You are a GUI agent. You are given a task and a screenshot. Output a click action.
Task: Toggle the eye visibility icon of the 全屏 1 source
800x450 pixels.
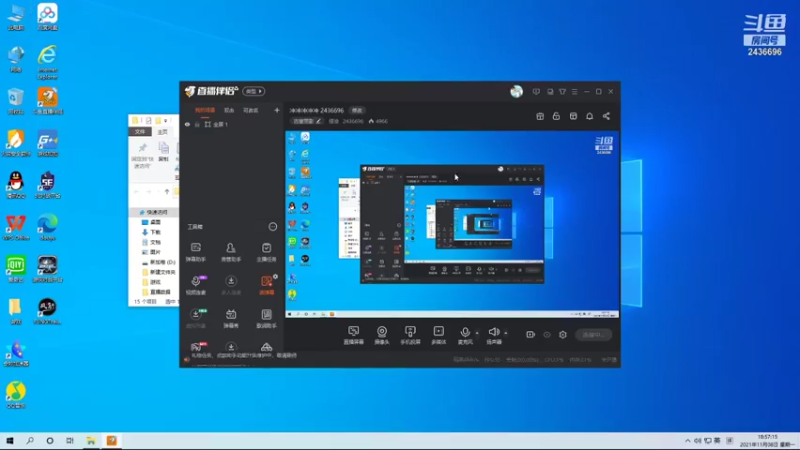(x=187, y=124)
